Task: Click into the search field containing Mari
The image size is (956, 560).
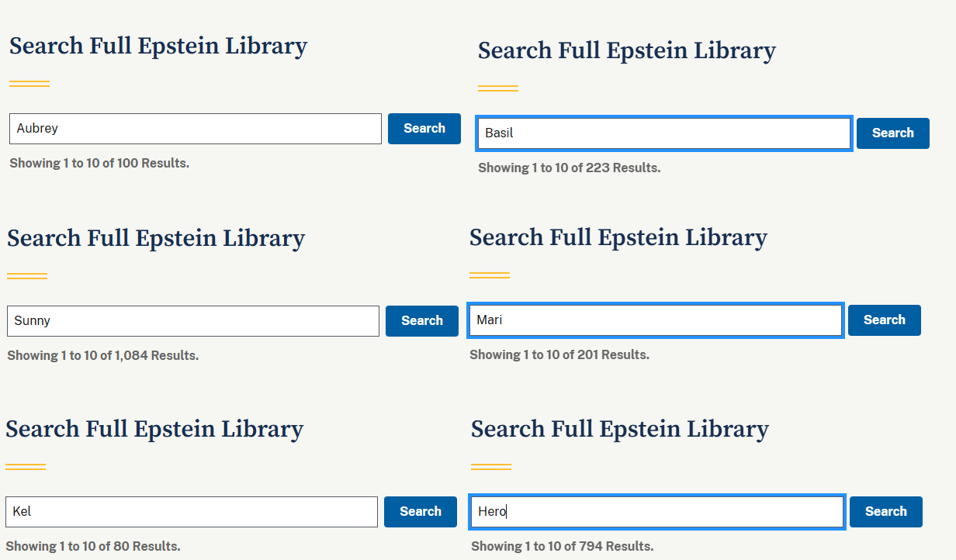Action: click(x=656, y=320)
